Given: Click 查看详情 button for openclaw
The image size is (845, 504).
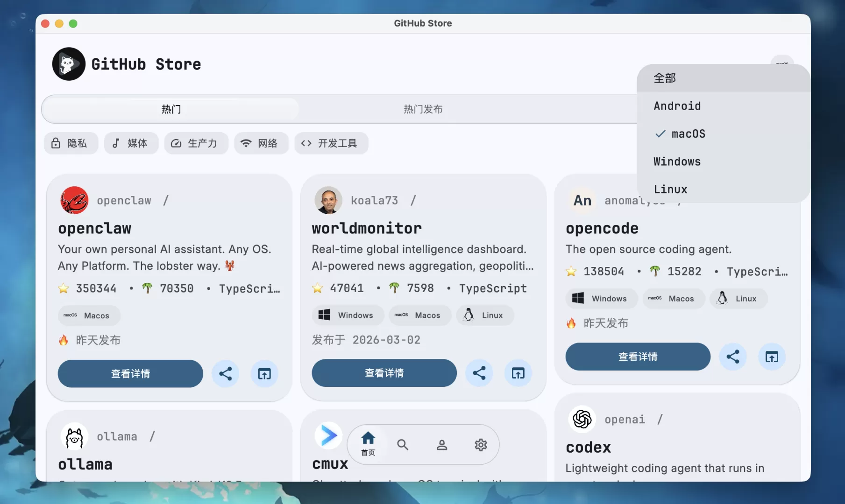Looking at the screenshot, I should tap(130, 373).
